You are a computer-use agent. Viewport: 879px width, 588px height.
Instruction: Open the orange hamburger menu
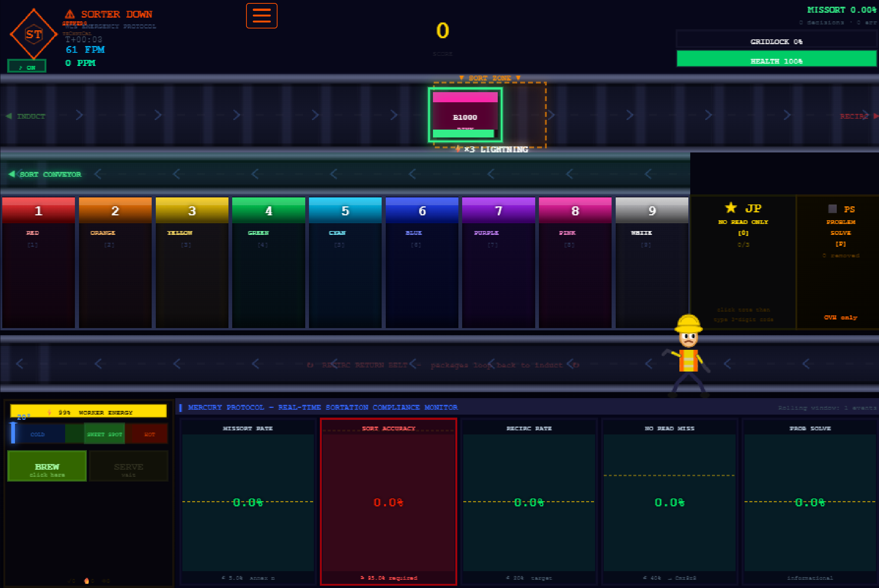click(261, 16)
